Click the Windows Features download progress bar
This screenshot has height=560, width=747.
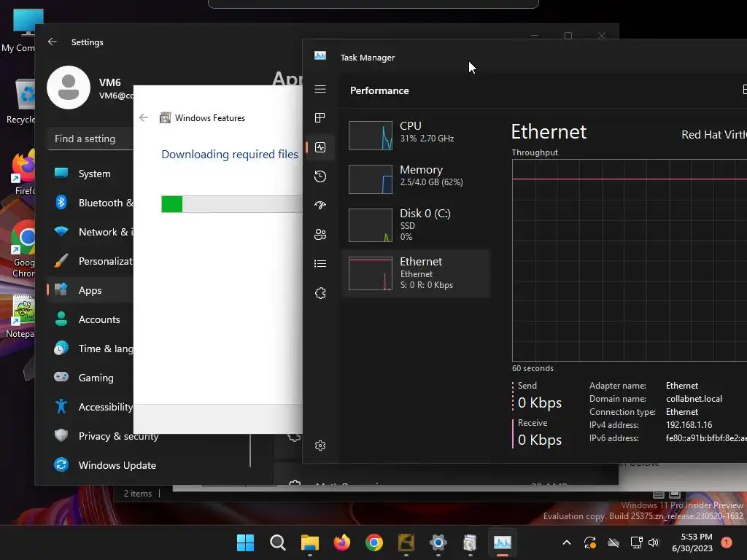tap(232, 204)
